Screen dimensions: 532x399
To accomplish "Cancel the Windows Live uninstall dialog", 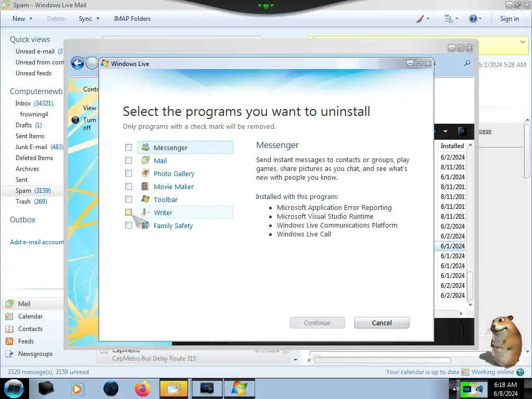I will tap(382, 323).
